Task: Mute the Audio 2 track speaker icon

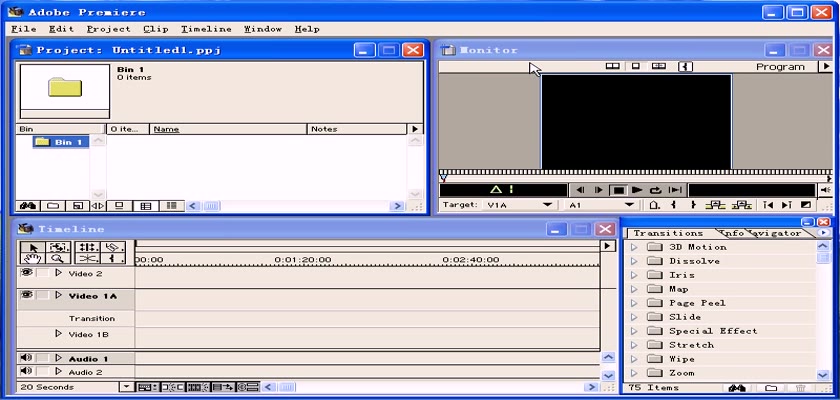Action: (26, 371)
